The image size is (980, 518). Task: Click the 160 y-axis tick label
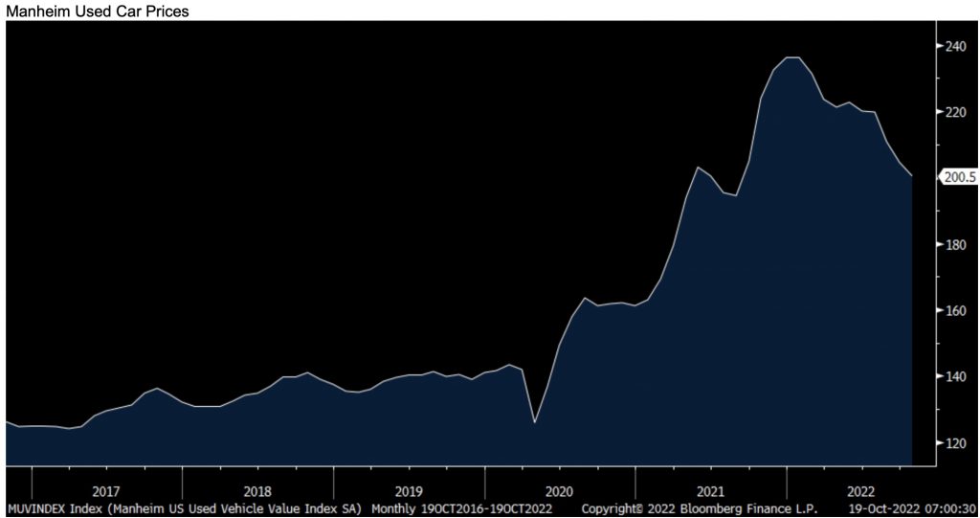pyautogui.click(x=957, y=311)
